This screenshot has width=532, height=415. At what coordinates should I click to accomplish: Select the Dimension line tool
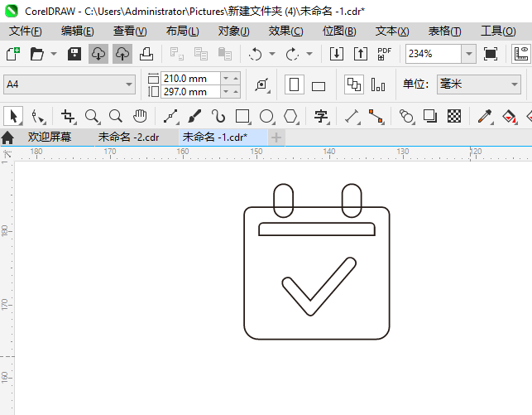tap(352, 117)
